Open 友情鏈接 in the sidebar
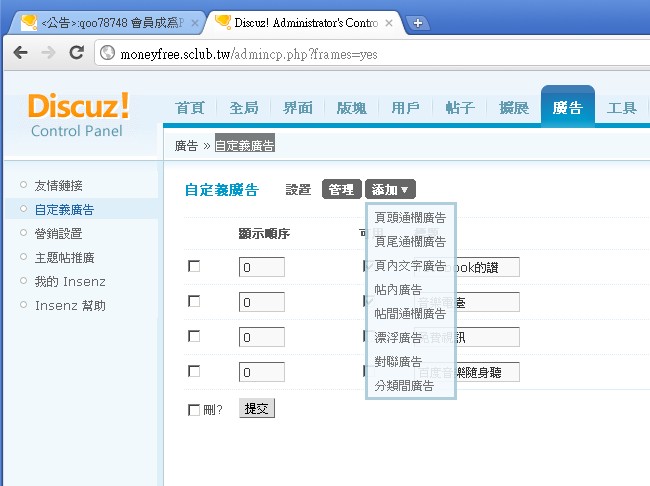The image size is (650, 486). (58, 185)
